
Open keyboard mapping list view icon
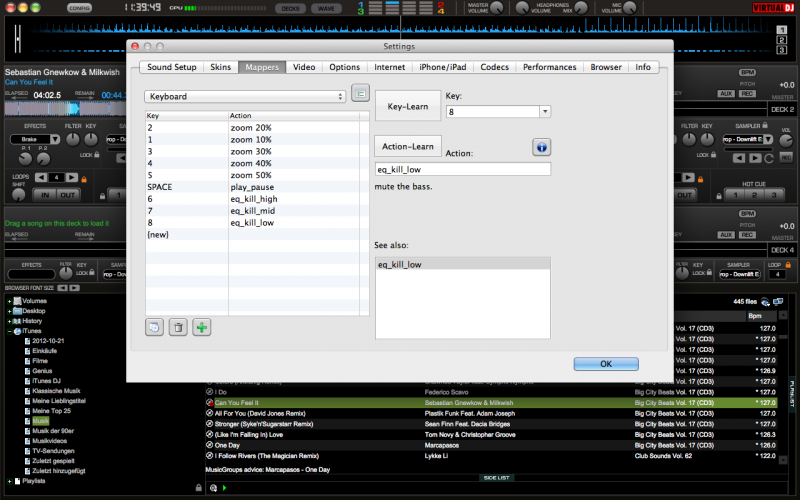tap(360, 94)
